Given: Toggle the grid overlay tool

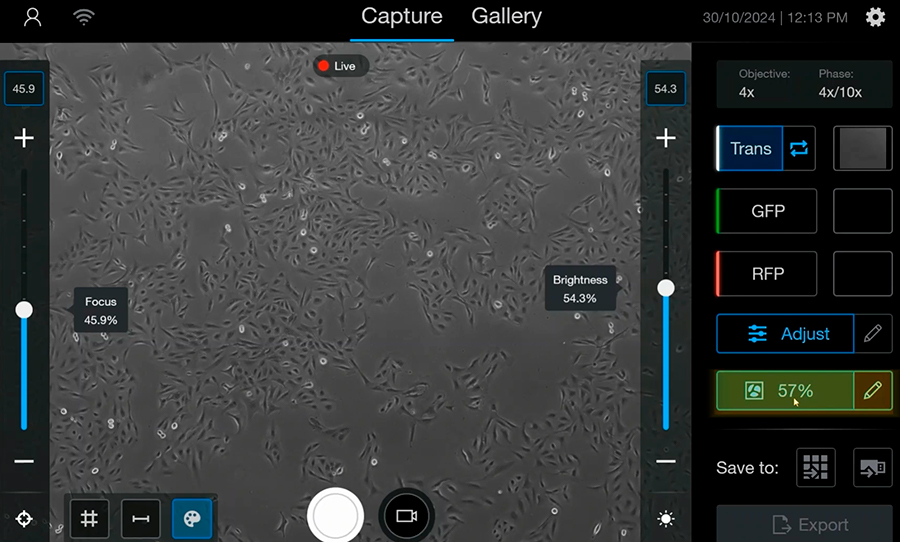Looking at the screenshot, I should click(x=89, y=518).
